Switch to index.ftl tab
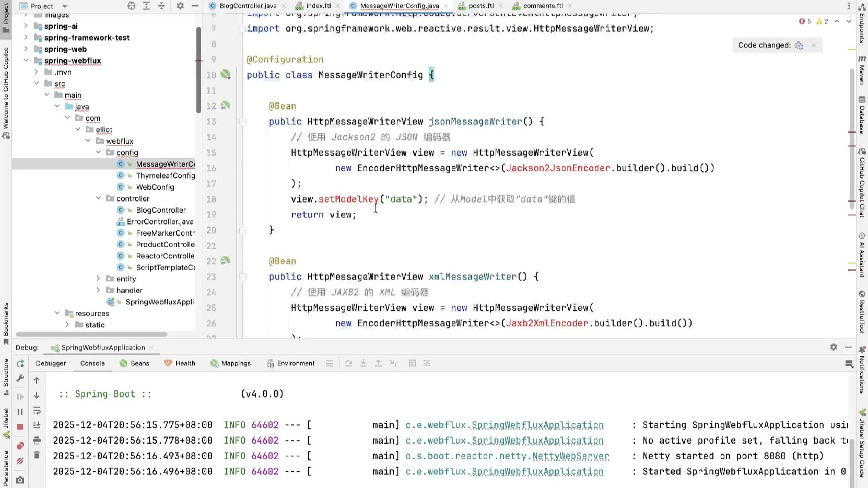This screenshot has height=488, width=868. pos(318,6)
